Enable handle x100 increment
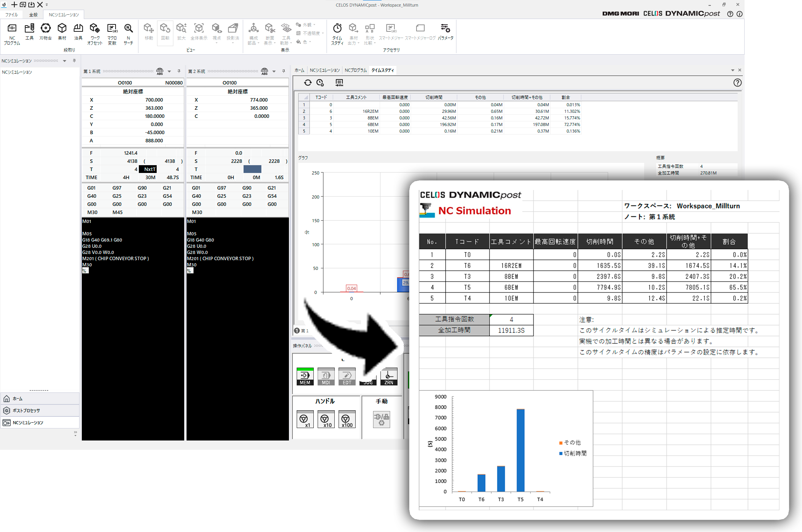Viewport: 802px width, 532px height. tap(347, 420)
